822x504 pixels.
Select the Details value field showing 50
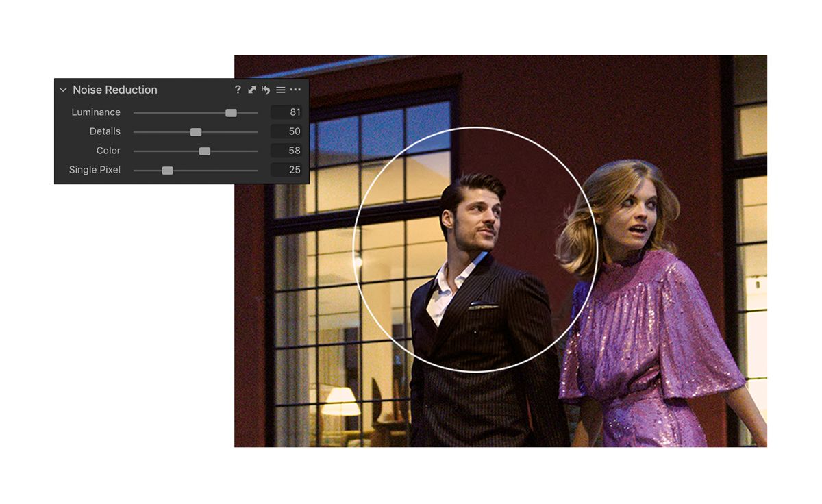[x=286, y=131]
